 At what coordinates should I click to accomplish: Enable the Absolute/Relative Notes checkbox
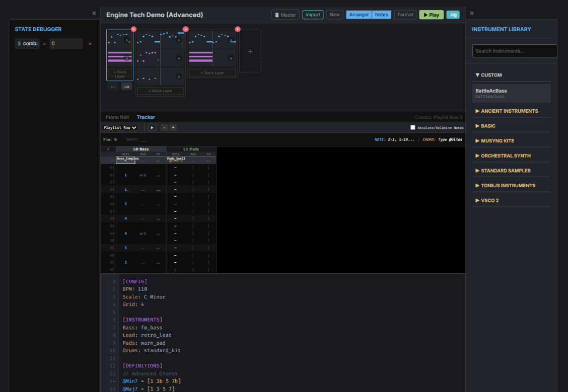click(413, 128)
